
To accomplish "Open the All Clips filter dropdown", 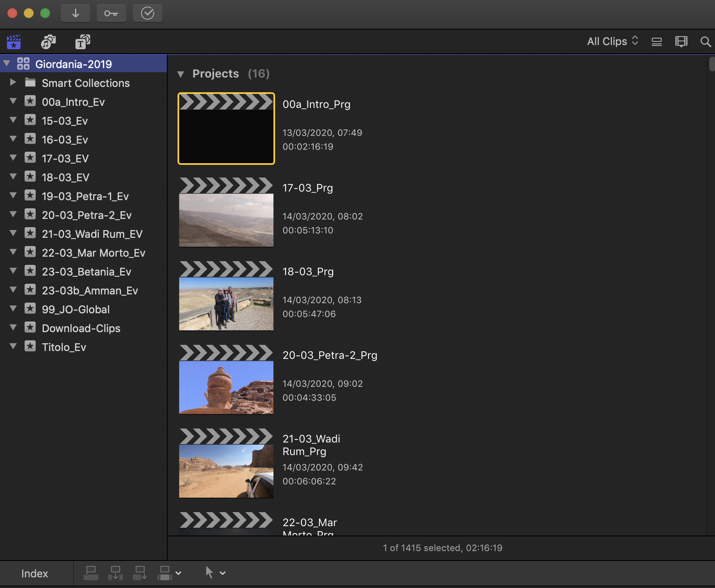I will pyautogui.click(x=613, y=41).
